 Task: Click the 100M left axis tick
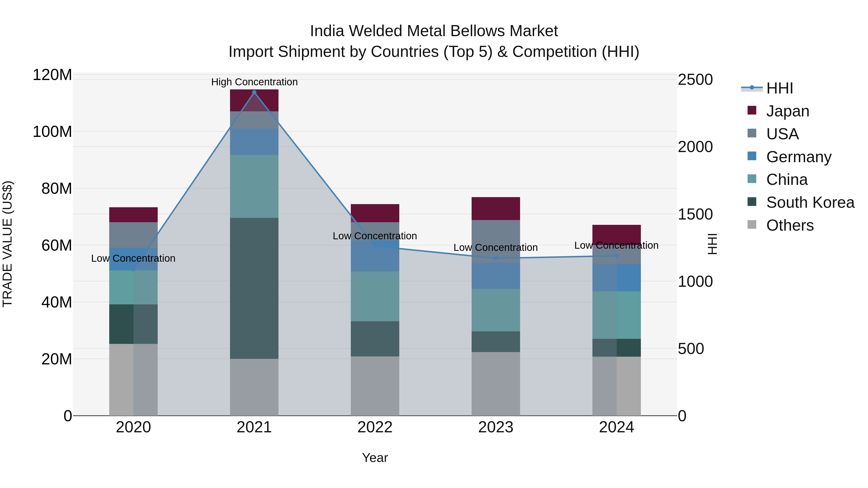click(52, 132)
